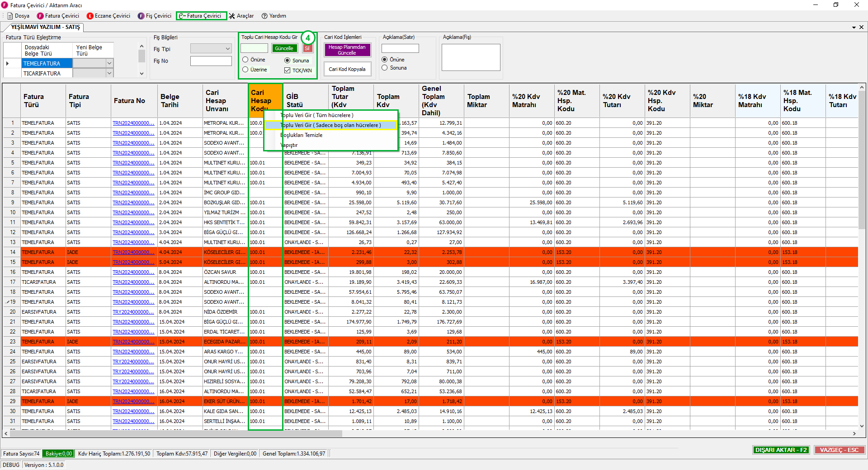Open the TEMELFATURA new document type dropdown
Screen dimensions: 868x470
(x=109, y=63)
